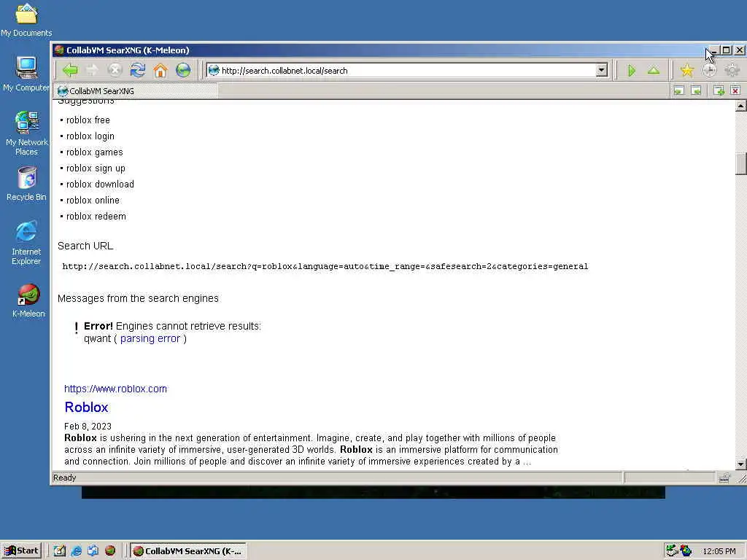Open Outlook Express from Quick Launch
Screen dimensions: 747x560
(x=93, y=551)
